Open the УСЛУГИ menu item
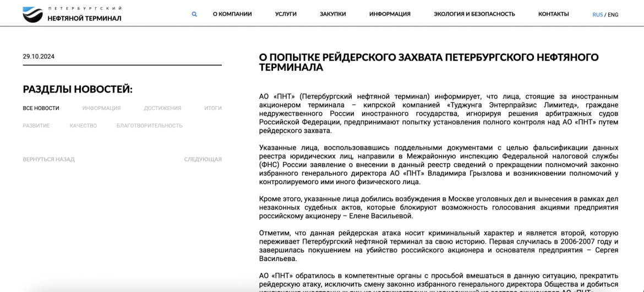This screenshot has width=644, height=292. click(286, 14)
